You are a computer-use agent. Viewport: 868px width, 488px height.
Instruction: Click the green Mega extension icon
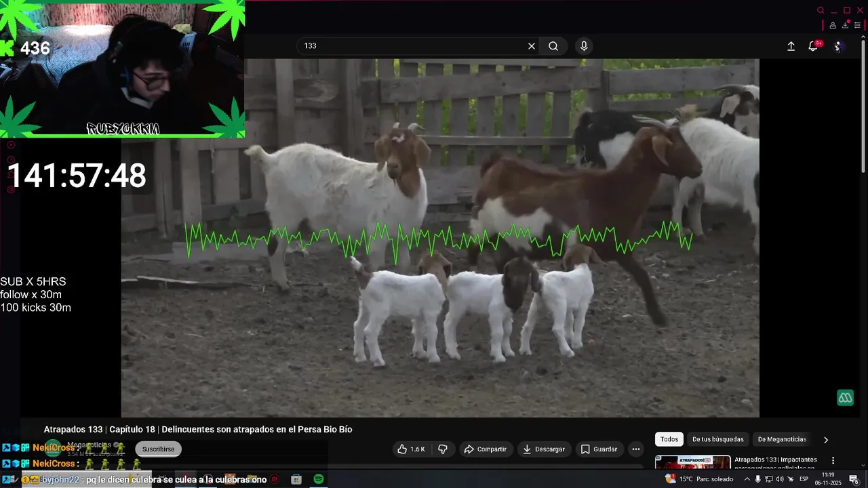click(x=845, y=398)
